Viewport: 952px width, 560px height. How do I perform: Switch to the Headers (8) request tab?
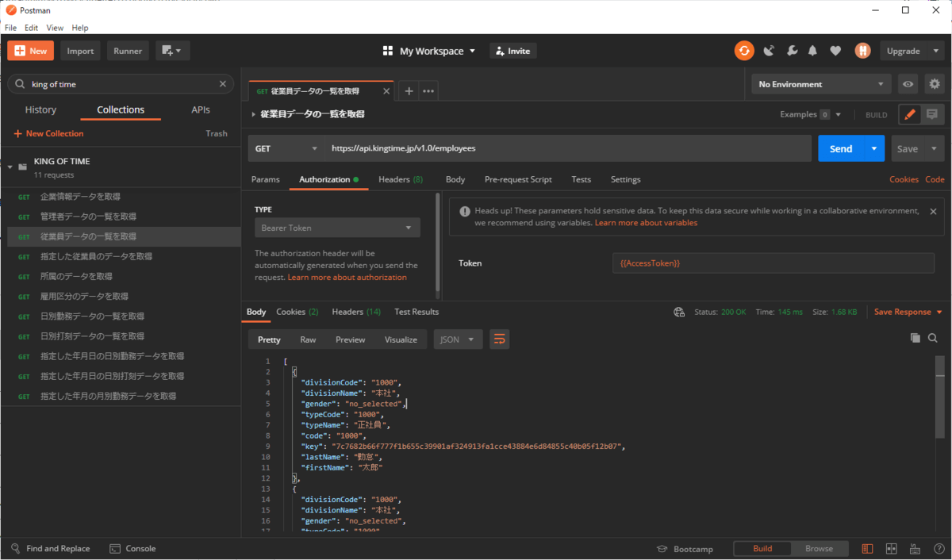[400, 179]
